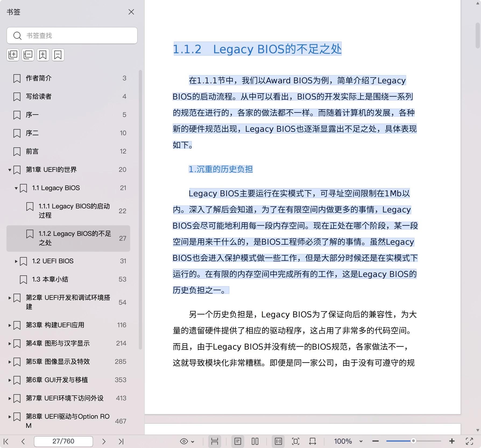The width and height of the screenshot is (481, 448).
Task: Click the bookmark icon beside 第6章 GUI开发与移植
Action: (x=17, y=380)
